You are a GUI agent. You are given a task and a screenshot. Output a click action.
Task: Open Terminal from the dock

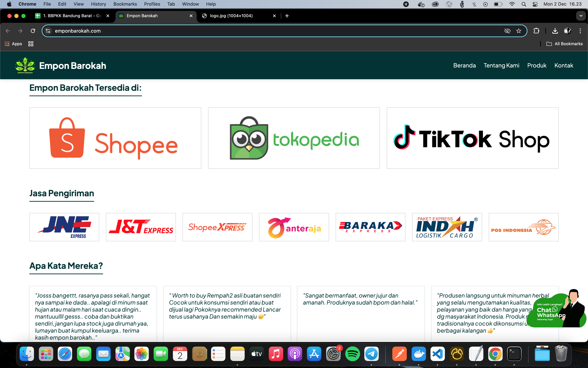[514, 354]
